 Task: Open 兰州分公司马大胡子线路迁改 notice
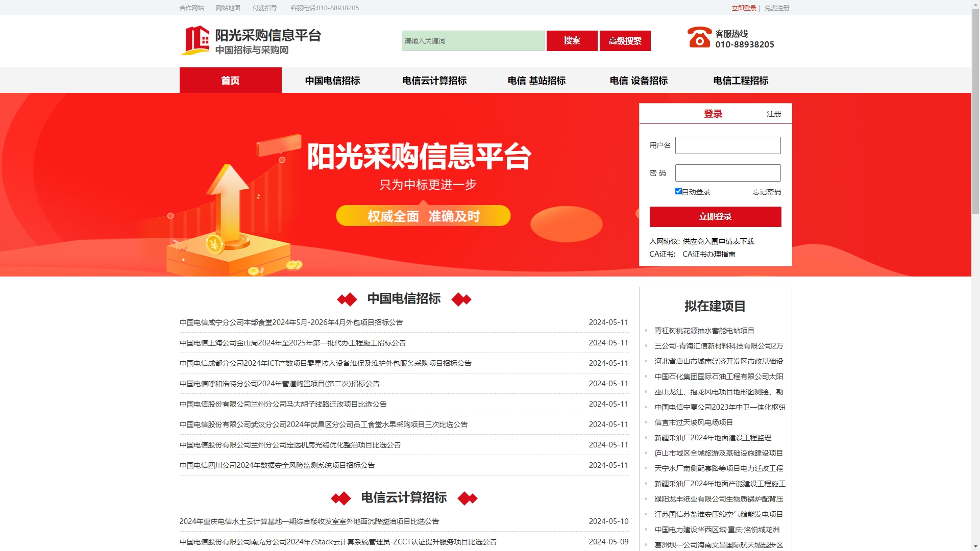tap(283, 404)
